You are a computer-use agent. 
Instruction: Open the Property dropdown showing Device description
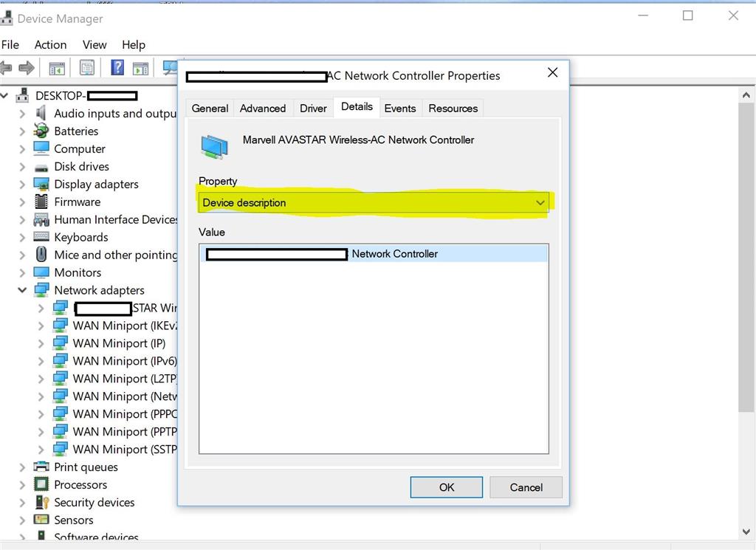[x=373, y=202]
